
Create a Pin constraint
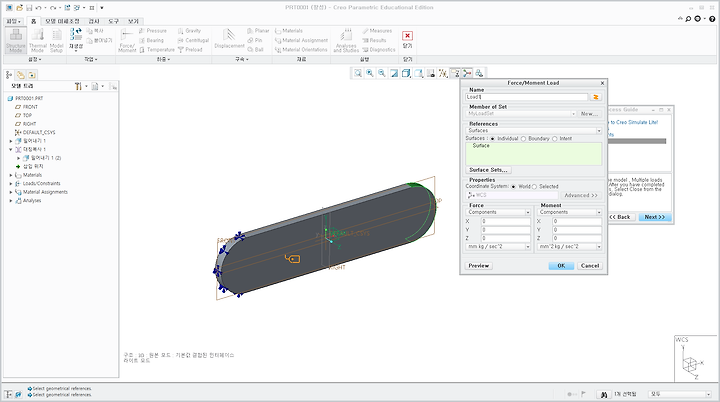(x=255, y=40)
